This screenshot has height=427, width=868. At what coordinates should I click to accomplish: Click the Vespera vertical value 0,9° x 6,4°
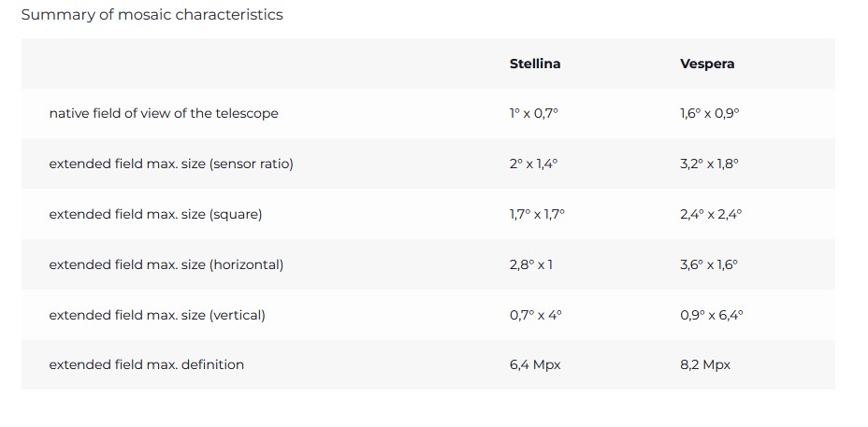(712, 315)
